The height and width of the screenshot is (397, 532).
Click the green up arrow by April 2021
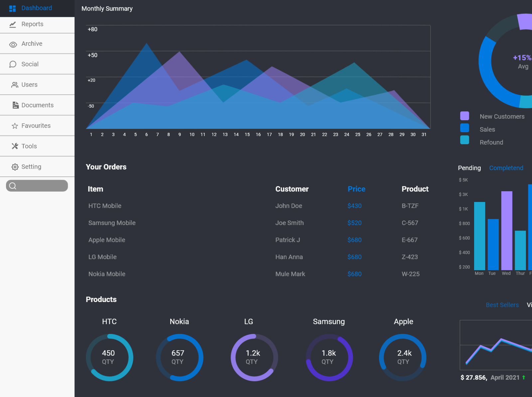pyautogui.click(x=524, y=377)
